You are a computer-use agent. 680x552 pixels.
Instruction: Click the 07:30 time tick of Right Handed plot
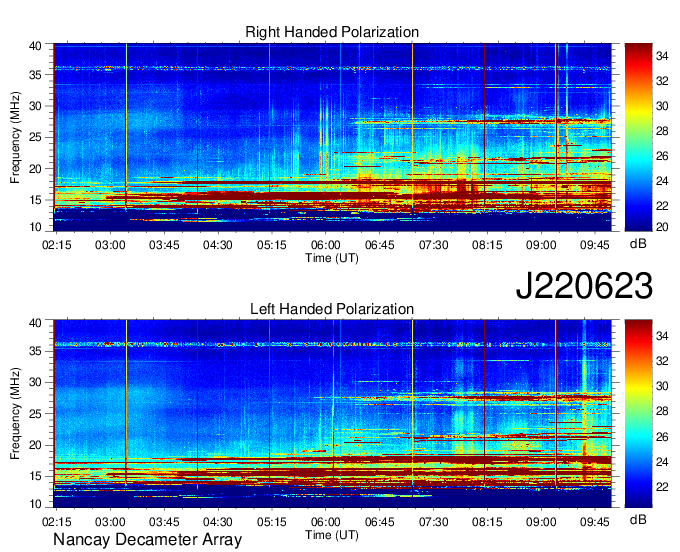433,245
